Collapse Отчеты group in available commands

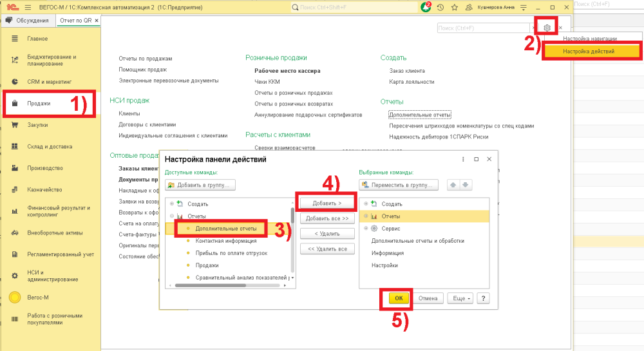171,216
